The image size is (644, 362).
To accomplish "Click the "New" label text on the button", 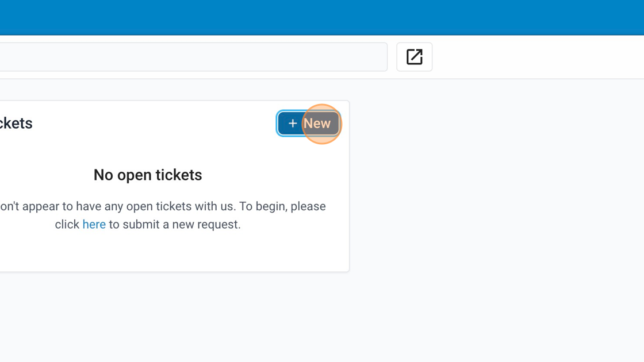I will coord(317,123).
